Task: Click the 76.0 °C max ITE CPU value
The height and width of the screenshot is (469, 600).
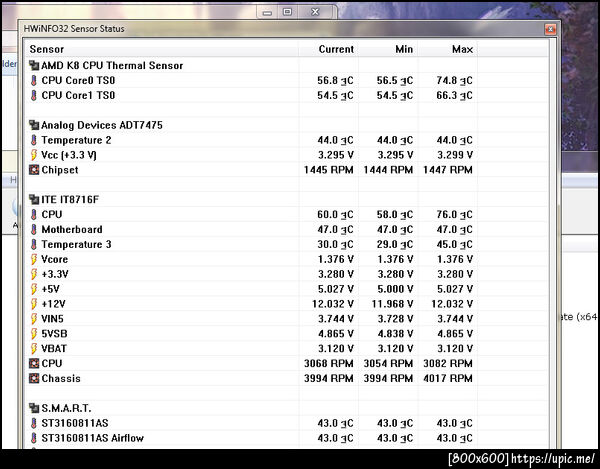Action: (454, 215)
